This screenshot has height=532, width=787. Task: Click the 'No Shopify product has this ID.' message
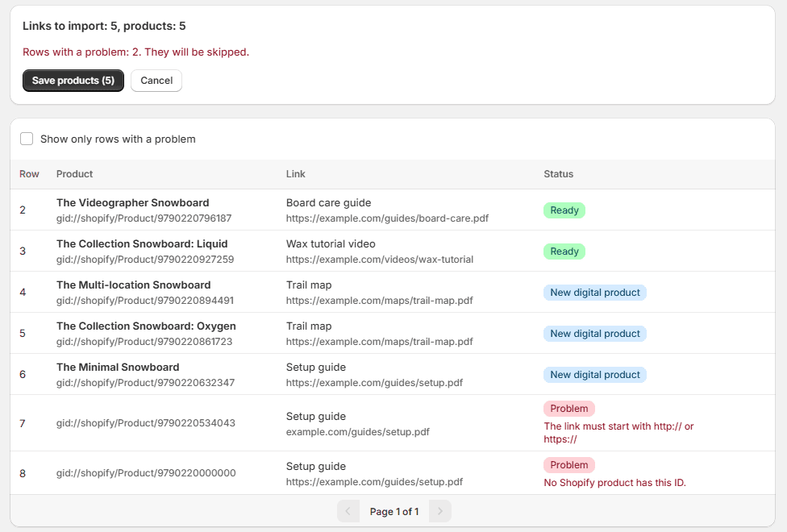coord(614,483)
